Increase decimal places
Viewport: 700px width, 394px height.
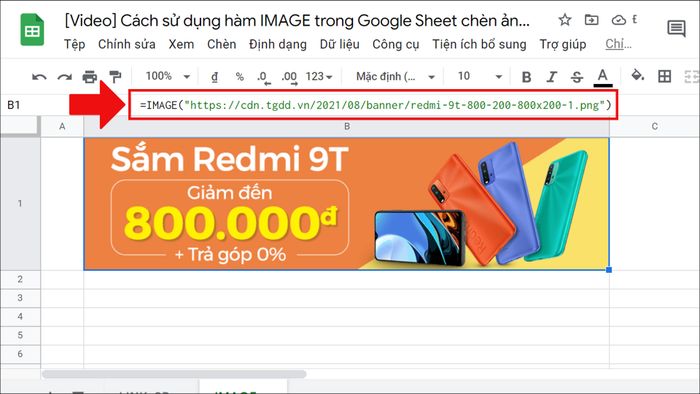289,77
